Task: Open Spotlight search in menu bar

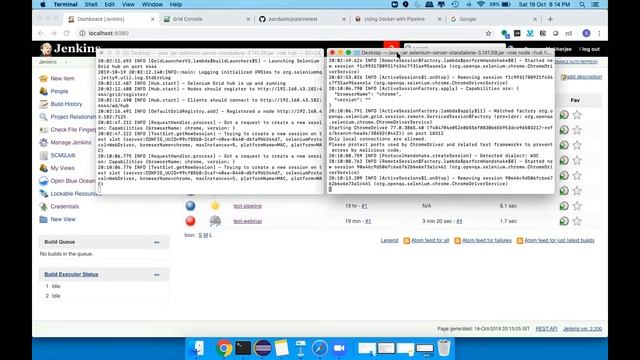Action: pos(582,4)
